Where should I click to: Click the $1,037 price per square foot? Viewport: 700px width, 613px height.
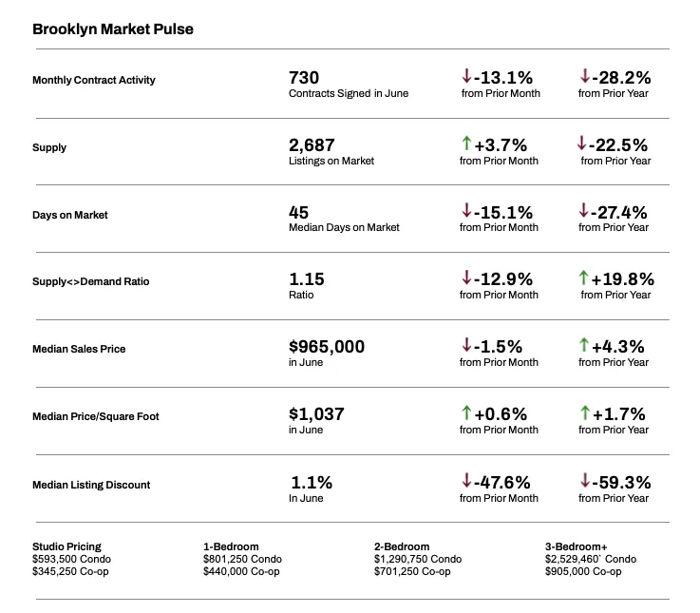click(x=316, y=413)
